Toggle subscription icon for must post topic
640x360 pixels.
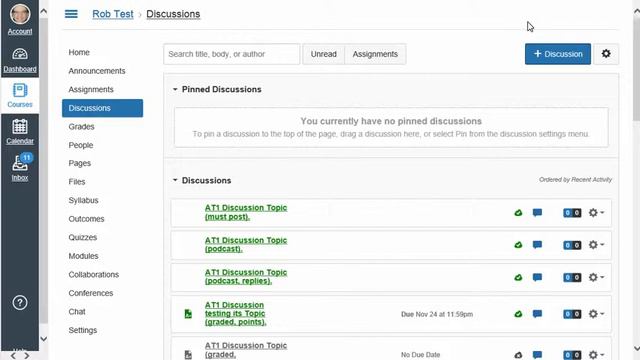point(537,213)
